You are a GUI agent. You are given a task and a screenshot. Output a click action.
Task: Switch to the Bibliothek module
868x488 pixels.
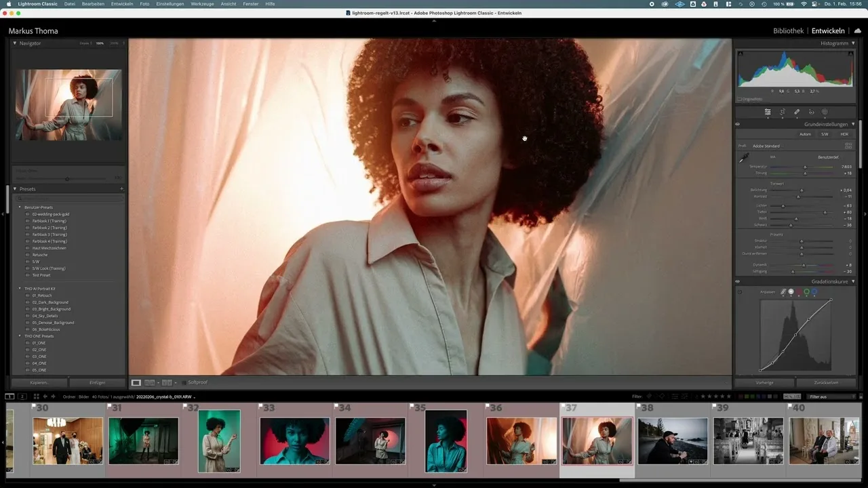click(789, 30)
